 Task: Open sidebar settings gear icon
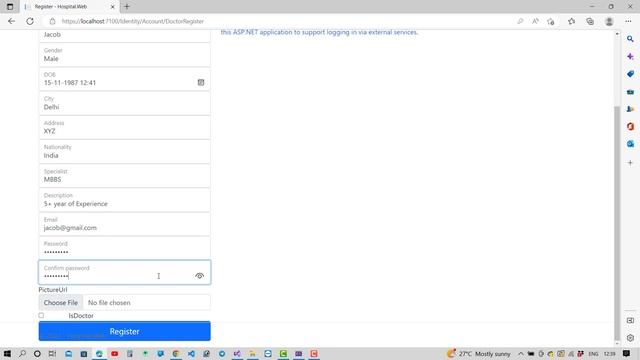tap(630, 338)
